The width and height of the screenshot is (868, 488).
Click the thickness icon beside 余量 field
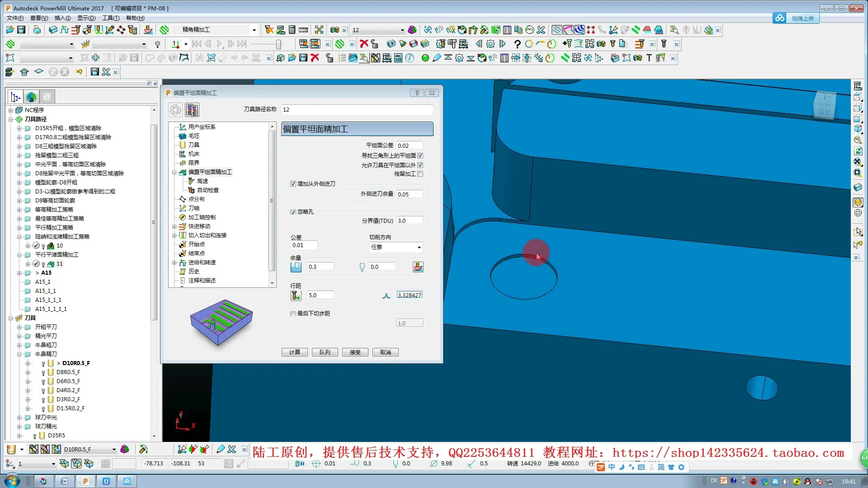pos(296,267)
